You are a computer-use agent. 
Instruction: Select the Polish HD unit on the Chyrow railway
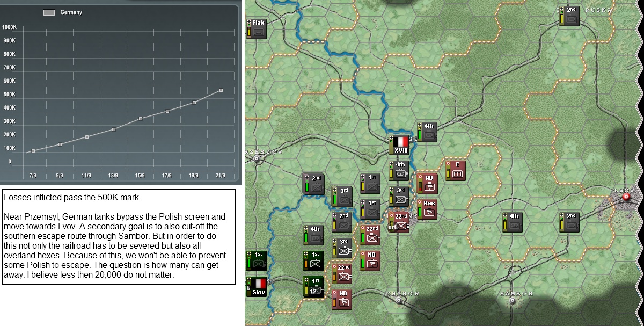(x=342, y=299)
